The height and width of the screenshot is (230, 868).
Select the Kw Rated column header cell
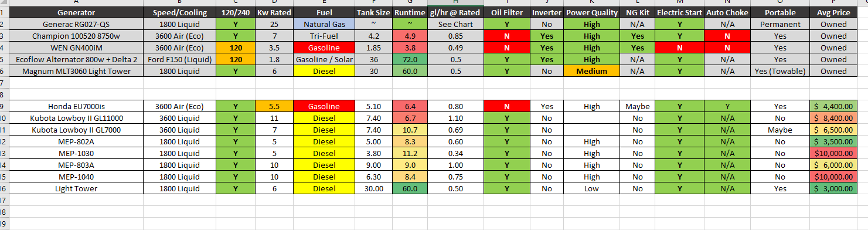[x=274, y=12]
